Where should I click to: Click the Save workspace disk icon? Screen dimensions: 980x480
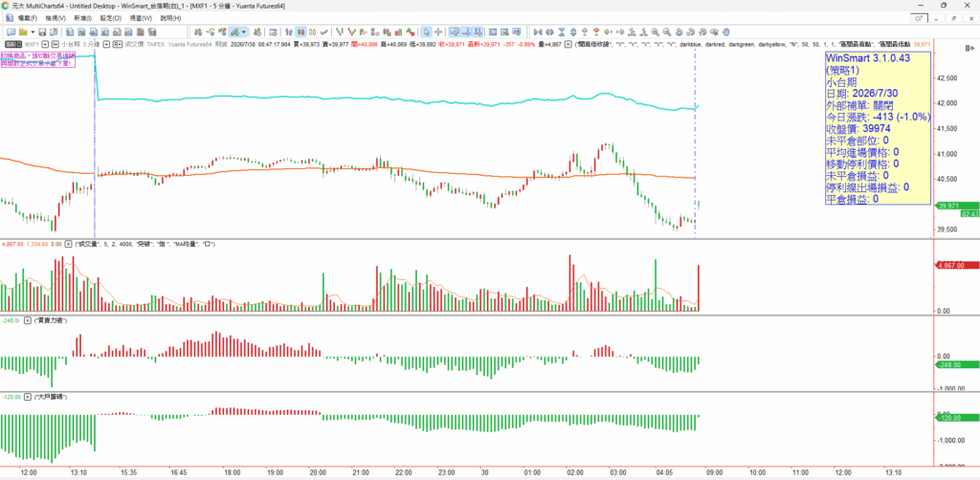pos(42,32)
